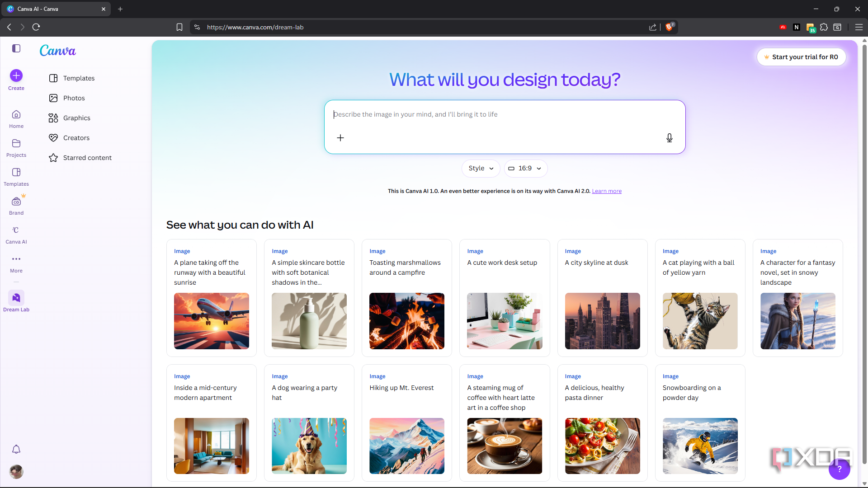Click the purple Create plus icon
868x488 pixels.
(16, 75)
